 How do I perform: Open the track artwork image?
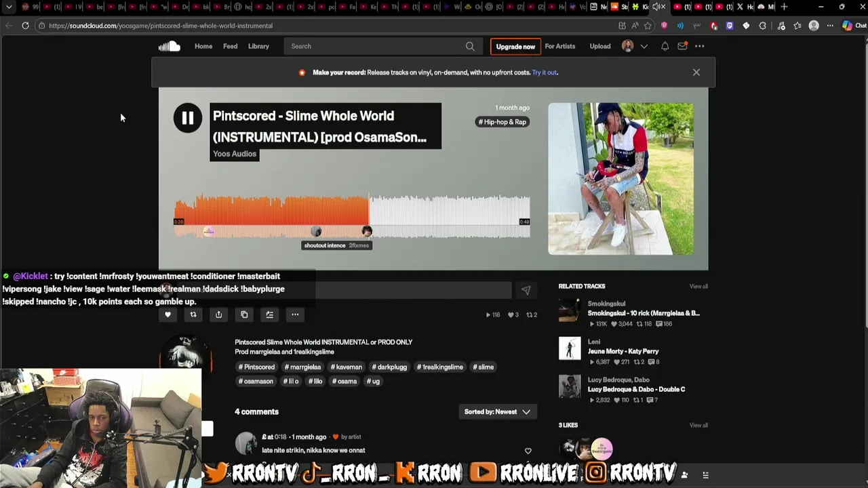click(620, 179)
